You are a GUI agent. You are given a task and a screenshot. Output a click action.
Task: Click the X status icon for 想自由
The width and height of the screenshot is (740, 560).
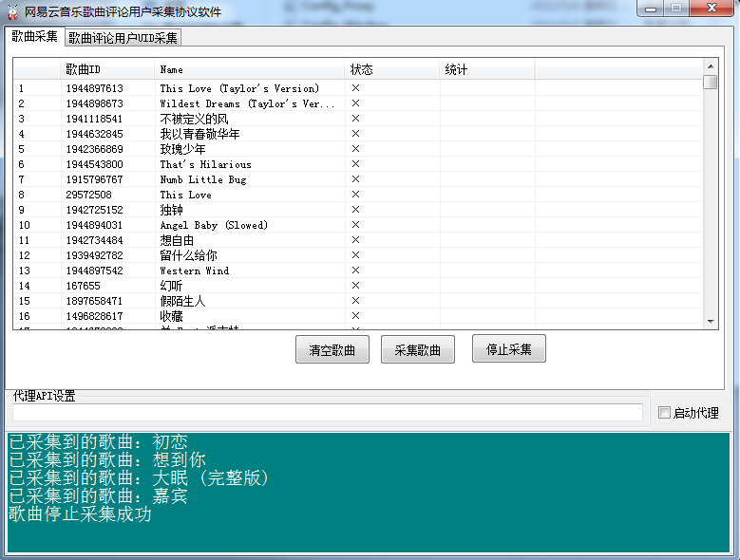(355, 240)
